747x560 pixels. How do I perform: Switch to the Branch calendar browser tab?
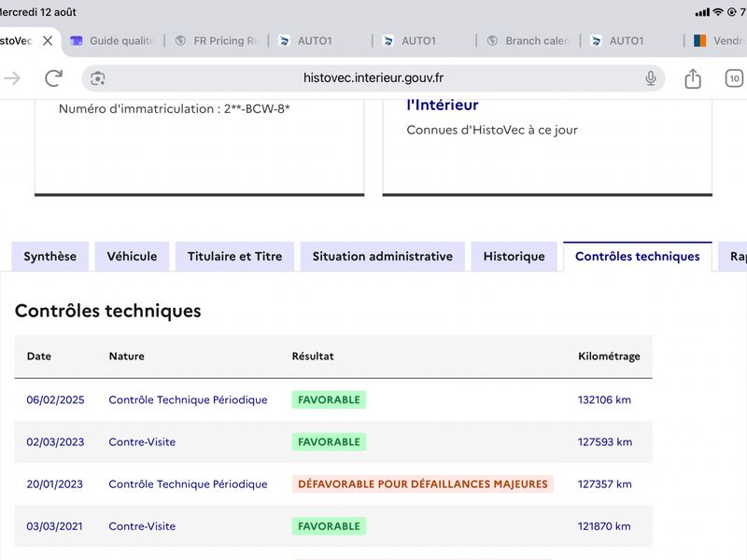click(x=529, y=41)
